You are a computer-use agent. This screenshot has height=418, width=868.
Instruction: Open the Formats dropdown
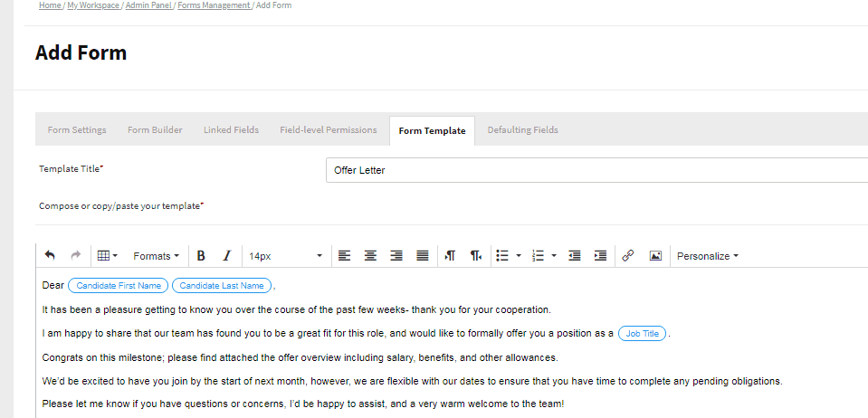(156, 256)
